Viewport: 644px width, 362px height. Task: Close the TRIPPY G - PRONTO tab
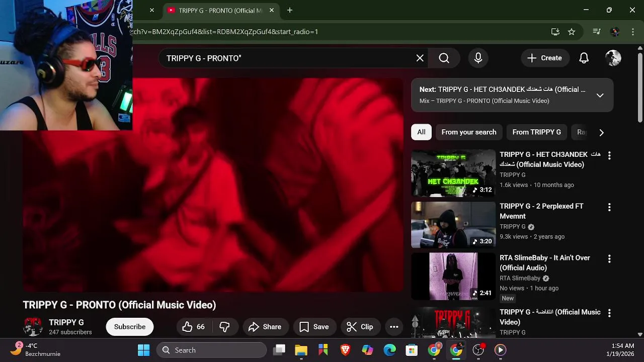pyautogui.click(x=272, y=10)
